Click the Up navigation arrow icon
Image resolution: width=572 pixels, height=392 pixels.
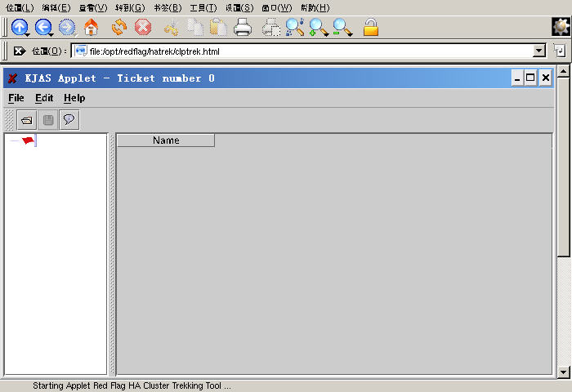tap(20, 27)
